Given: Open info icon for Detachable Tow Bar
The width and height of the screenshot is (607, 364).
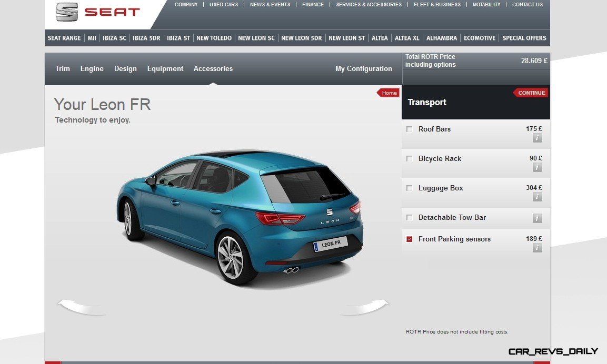Looking at the screenshot, I should point(537,218).
